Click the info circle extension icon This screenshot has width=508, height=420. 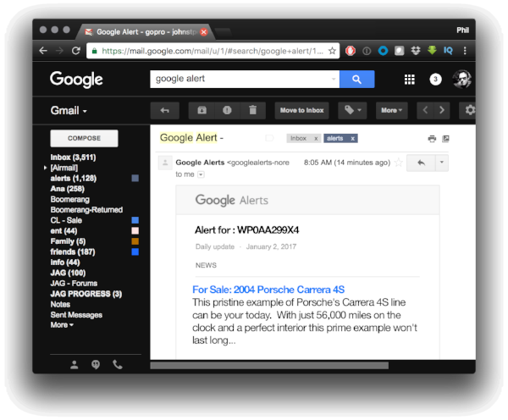point(367,51)
